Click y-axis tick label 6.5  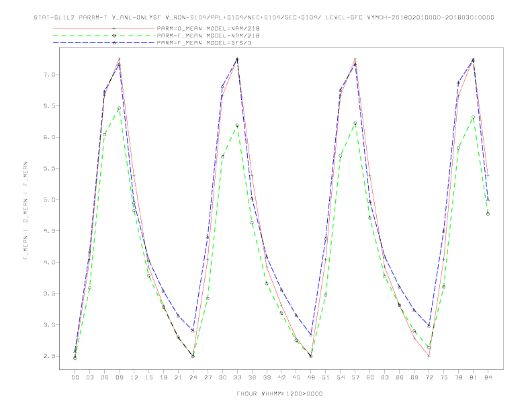pos(50,106)
